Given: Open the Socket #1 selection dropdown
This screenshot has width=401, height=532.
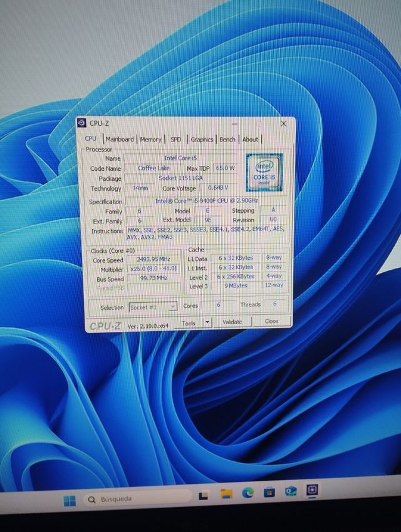Looking at the screenshot, I should click(153, 307).
